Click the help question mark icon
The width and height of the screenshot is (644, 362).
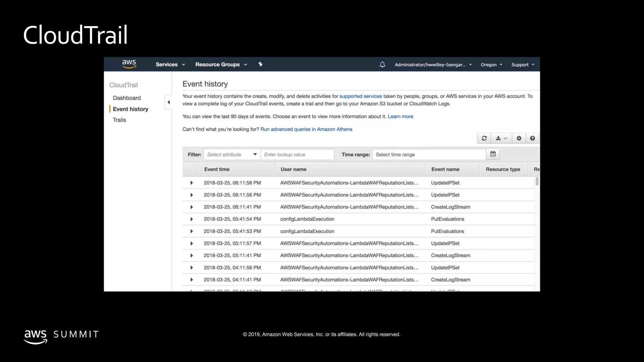point(532,138)
